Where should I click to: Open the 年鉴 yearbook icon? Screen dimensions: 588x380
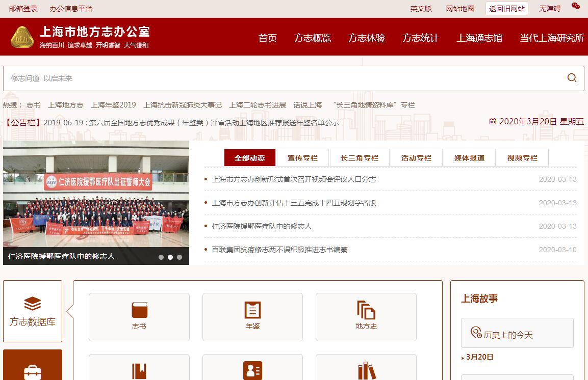252,310
